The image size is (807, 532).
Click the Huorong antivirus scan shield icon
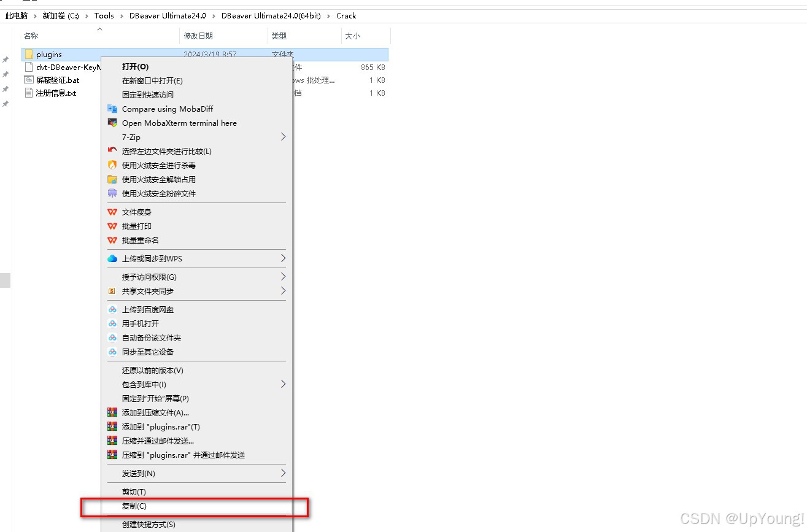pyautogui.click(x=112, y=165)
